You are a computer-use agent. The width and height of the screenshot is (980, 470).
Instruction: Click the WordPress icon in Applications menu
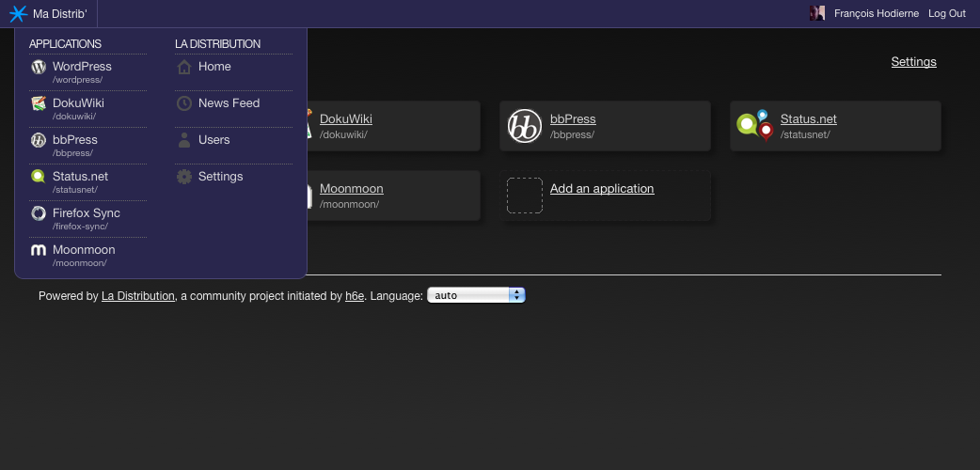point(39,67)
